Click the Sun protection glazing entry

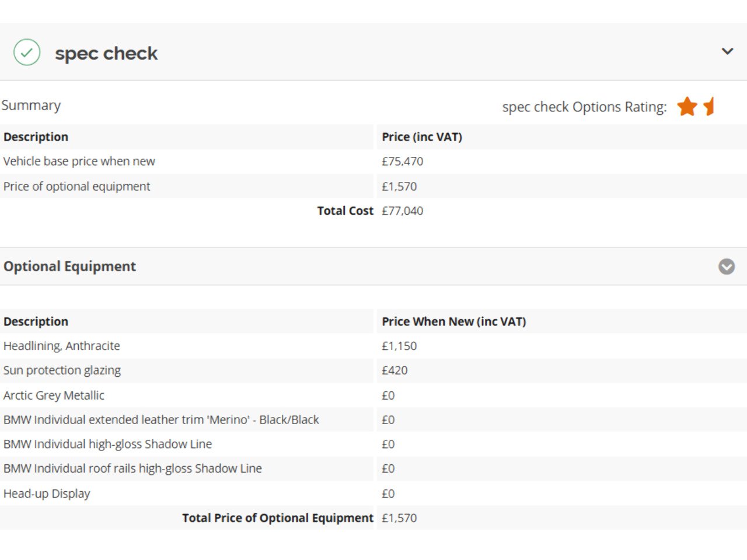click(62, 370)
